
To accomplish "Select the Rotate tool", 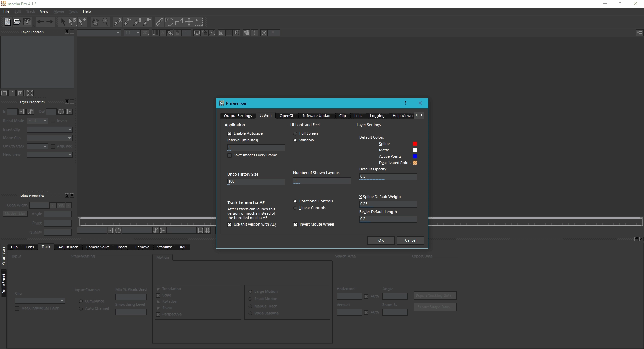I will tap(169, 22).
